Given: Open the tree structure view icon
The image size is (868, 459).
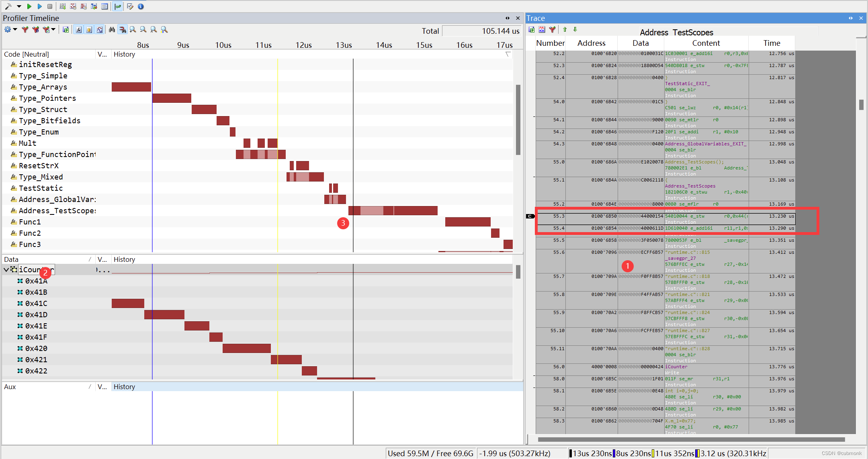Looking at the screenshot, I should 94,6.
